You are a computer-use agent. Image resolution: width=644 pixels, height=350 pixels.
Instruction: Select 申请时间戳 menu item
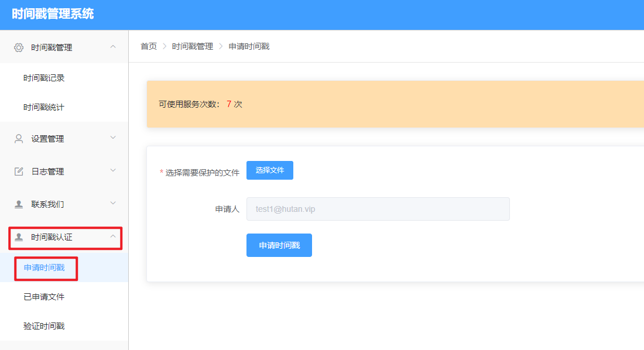point(44,267)
